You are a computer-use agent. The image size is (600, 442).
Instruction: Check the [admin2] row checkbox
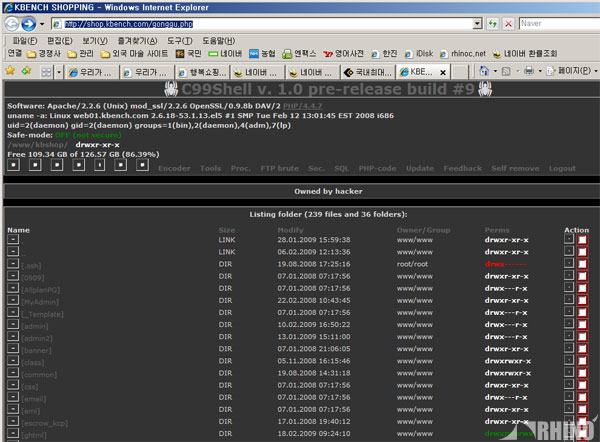click(x=582, y=337)
